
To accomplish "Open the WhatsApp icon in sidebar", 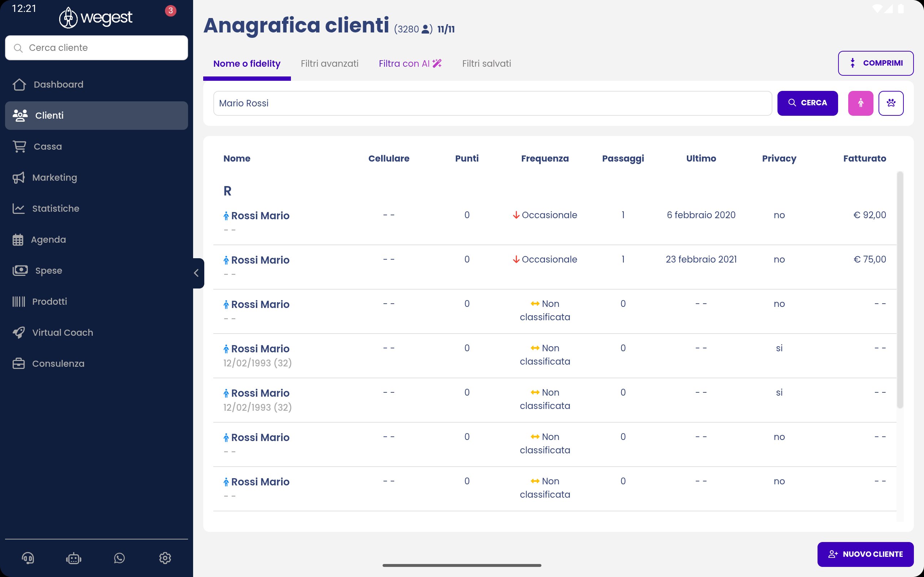I will click(x=119, y=558).
